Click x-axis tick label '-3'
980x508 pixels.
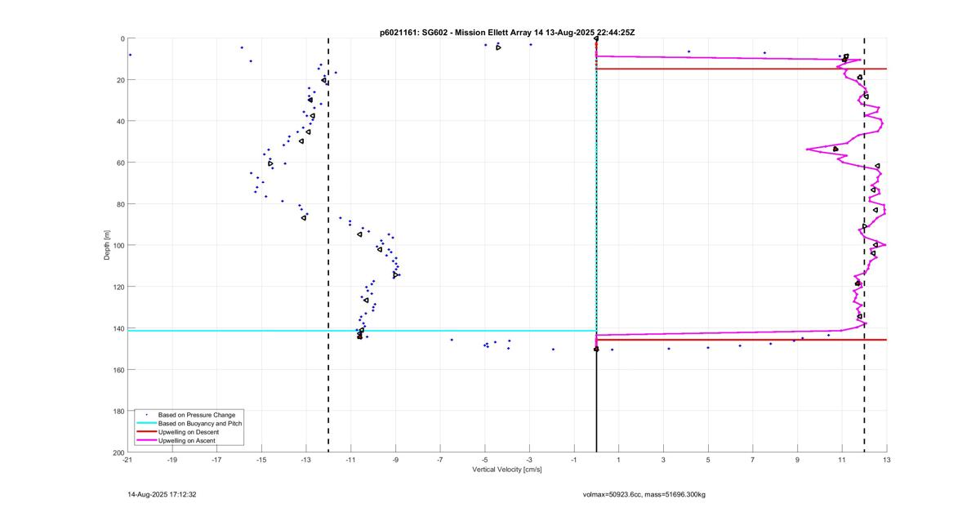[x=529, y=460]
